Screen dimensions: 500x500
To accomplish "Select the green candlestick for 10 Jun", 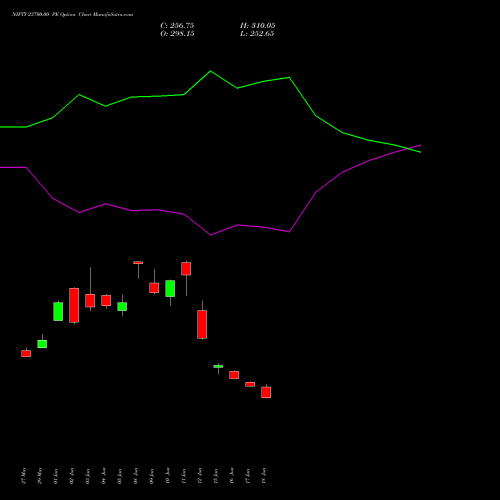I will pyautogui.click(x=170, y=288).
